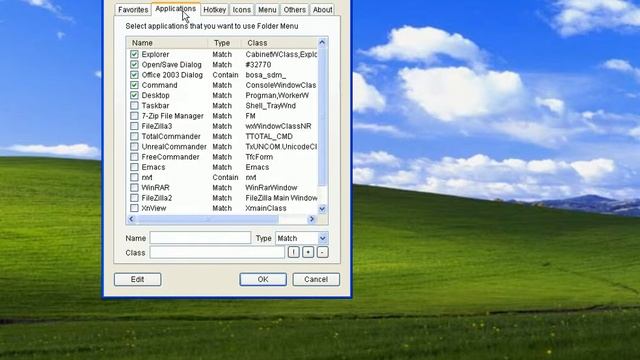Click the "!" button beside the Class field

pos(293,252)
